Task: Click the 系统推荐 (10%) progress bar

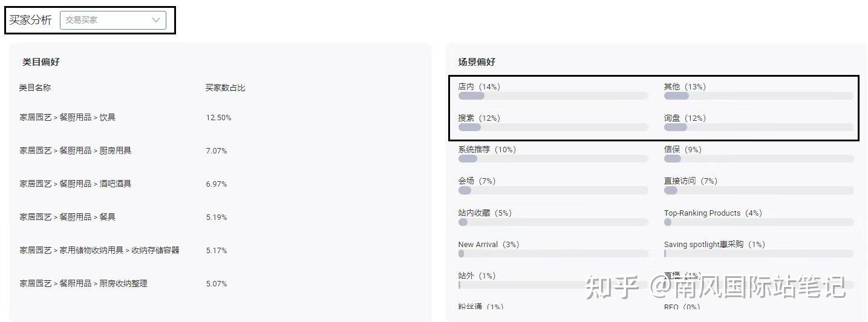Action: (x=552, y=159)
